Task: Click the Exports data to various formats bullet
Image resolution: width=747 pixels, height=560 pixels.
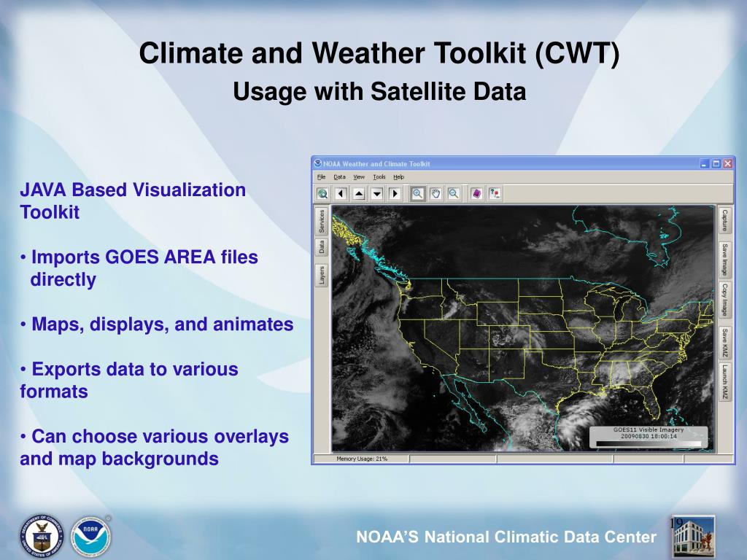Action: pos(129,380)
